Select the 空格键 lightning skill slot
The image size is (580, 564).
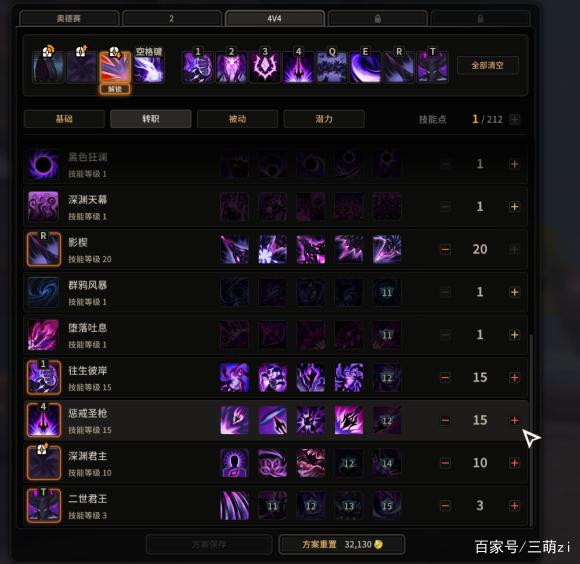149,69
